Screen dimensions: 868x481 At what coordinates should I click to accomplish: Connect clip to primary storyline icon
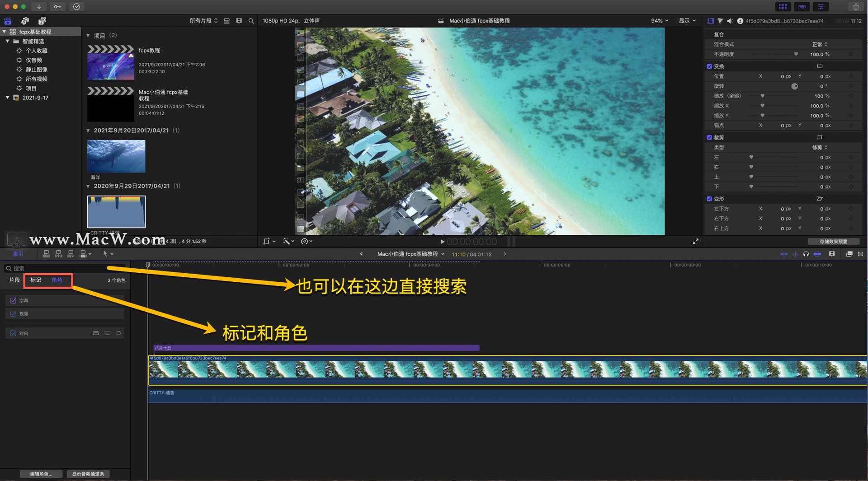coord(46,254)
